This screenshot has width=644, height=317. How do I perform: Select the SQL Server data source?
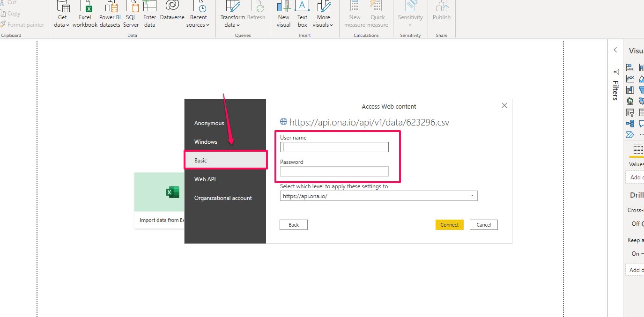(x=131, y=15)
